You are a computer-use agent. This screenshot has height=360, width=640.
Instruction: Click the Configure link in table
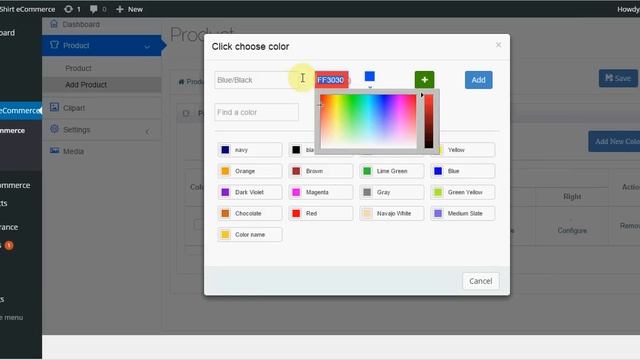click(572, 231)
